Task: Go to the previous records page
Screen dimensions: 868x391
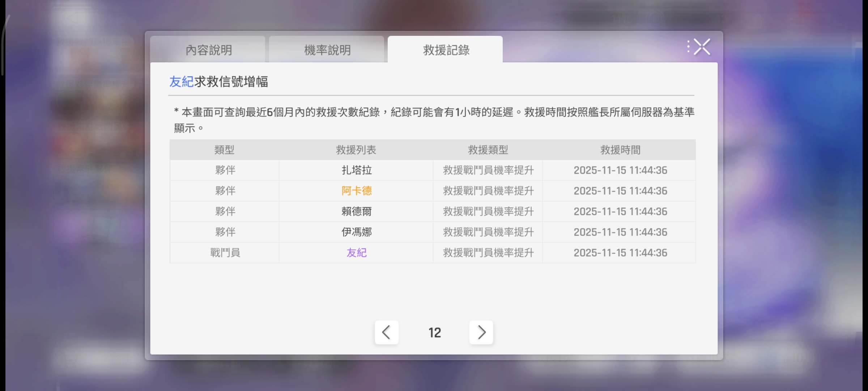Action: point(386,332)
